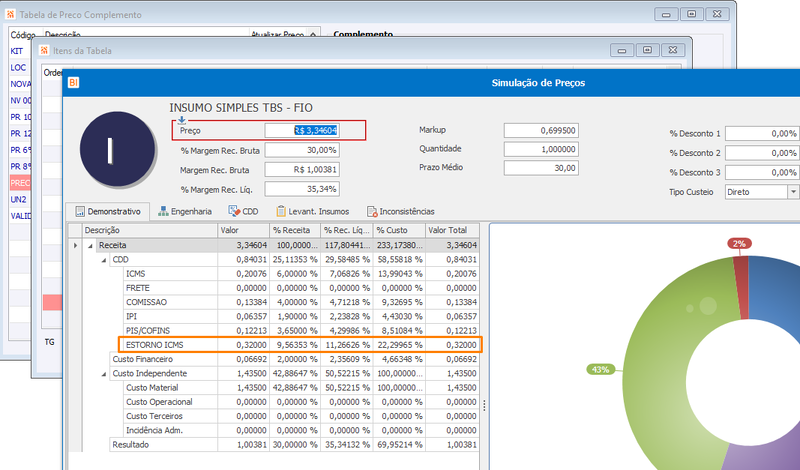Screen dimensions: 800x470
Task: Collapse the Custo Independente tree node
Action: point(104,374)
